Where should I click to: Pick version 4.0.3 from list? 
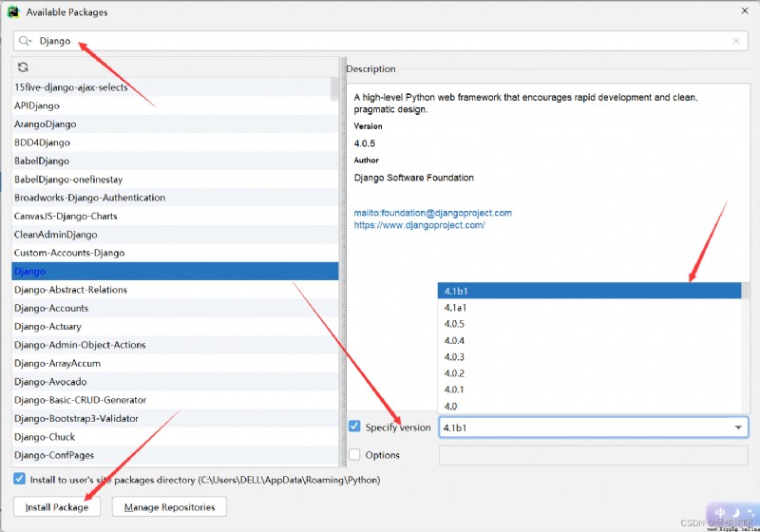pos(589,356)
